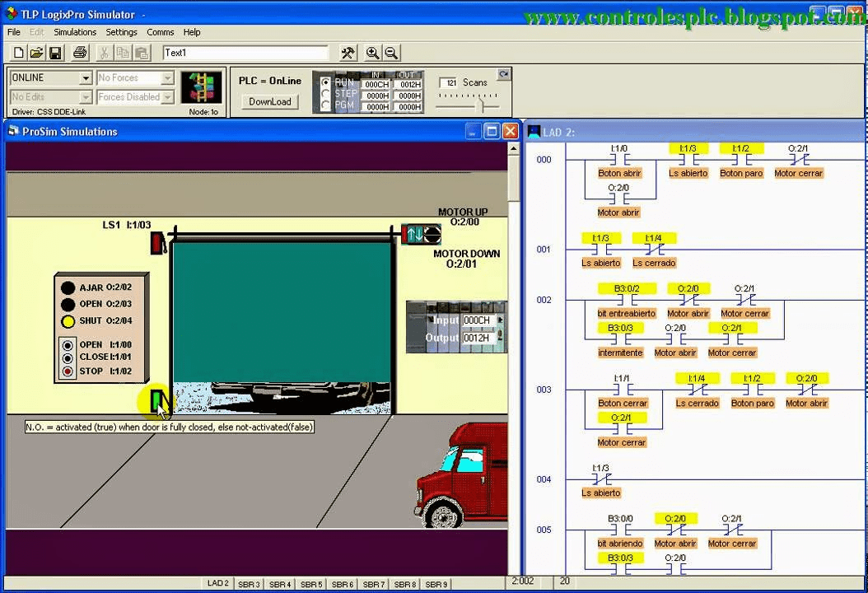Click the Zoom out magnifier icon

point(391,53)
